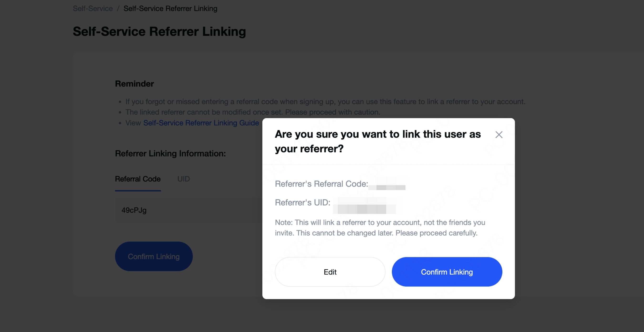Click the Note text in the dialog
The height and width of the screenshot is (332, 644).
pos(380,228)
